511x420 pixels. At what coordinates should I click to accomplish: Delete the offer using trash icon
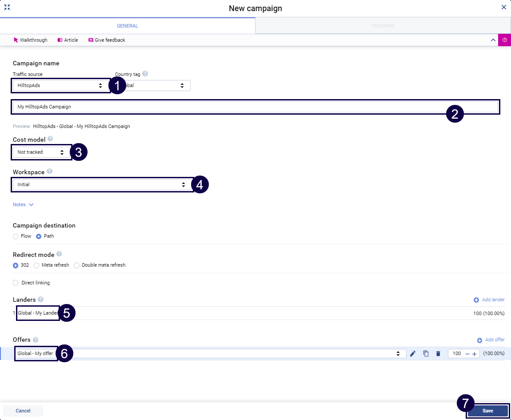tap(438, 354)
